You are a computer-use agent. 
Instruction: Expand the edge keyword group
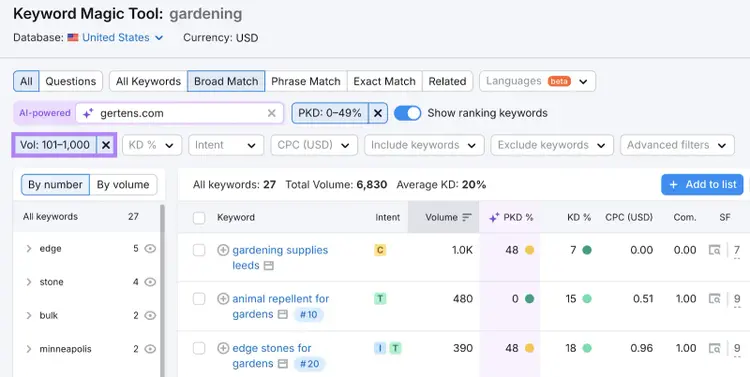29,248
